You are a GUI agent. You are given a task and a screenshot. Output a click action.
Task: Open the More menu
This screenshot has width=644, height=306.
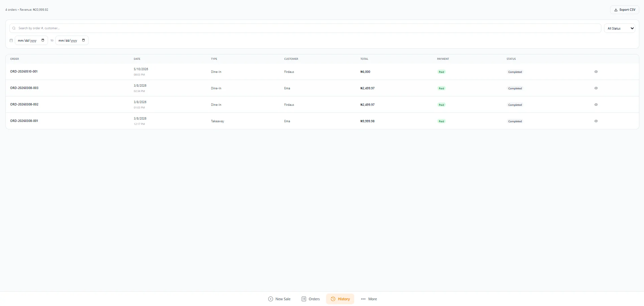369,299
